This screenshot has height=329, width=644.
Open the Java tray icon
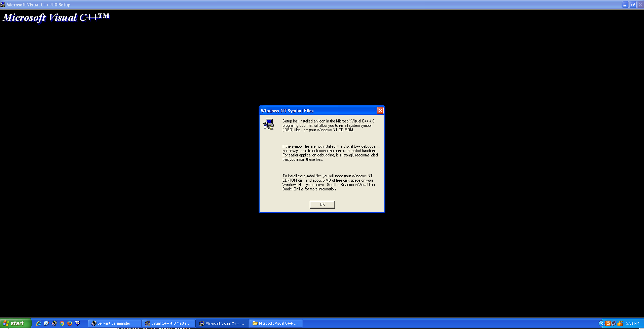pyautogui.click(x=608, y=323)
